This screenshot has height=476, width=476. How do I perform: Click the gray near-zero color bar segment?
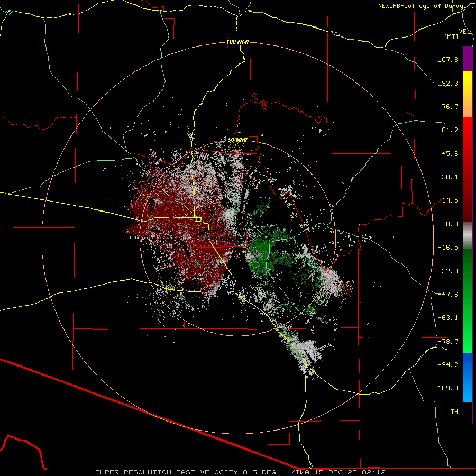(467, 235)
